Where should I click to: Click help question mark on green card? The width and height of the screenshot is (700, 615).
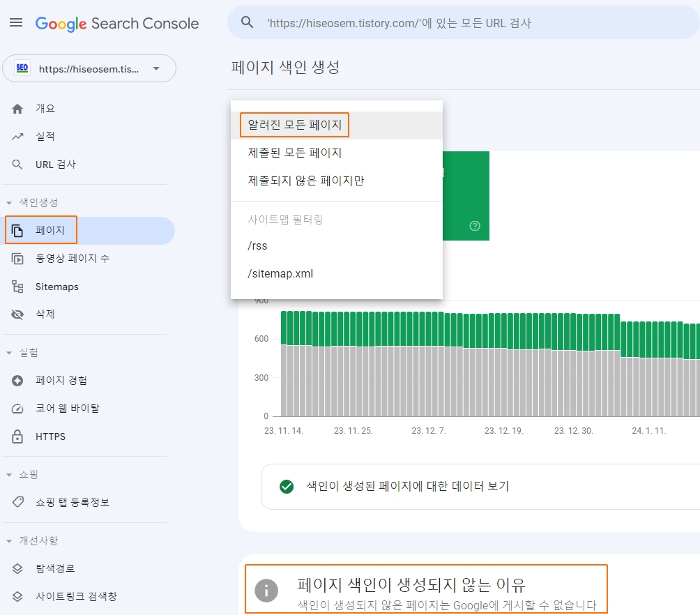[475, 226]
